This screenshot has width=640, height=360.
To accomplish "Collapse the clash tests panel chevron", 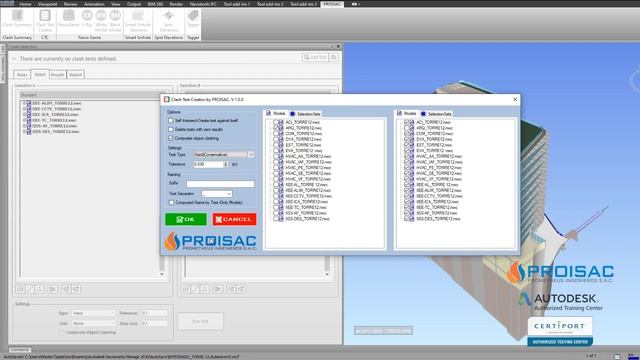I will [13, 59].
